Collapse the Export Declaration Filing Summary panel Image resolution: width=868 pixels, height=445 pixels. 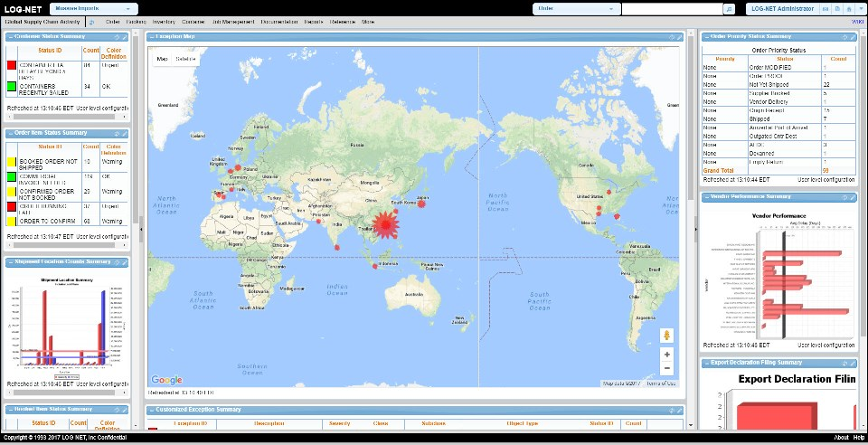706,363
